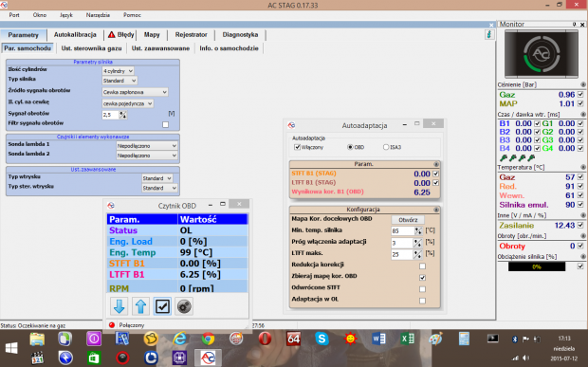
Task: Open the Sonda lambda 1 dropdown
Action: [x=147, y=146]
